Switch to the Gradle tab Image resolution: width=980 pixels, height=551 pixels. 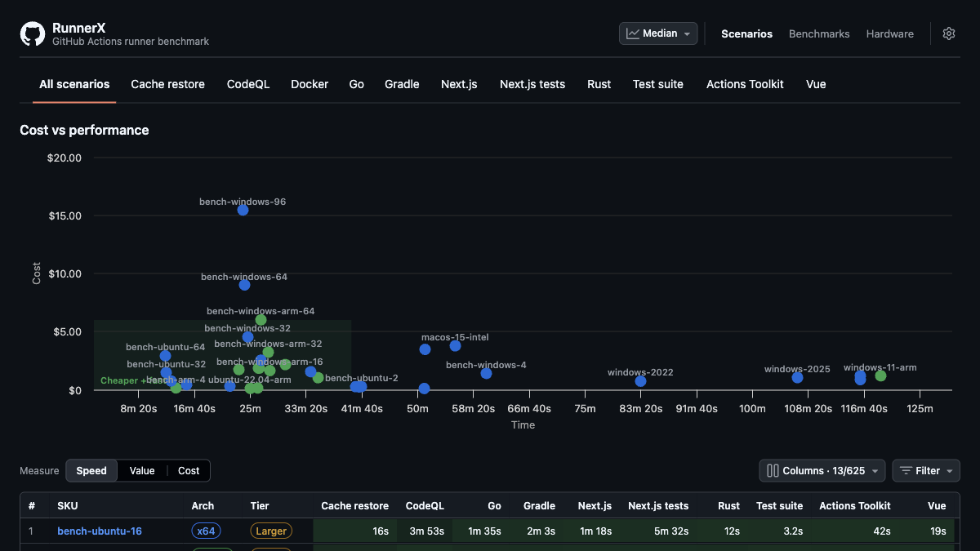coord(402,84)
